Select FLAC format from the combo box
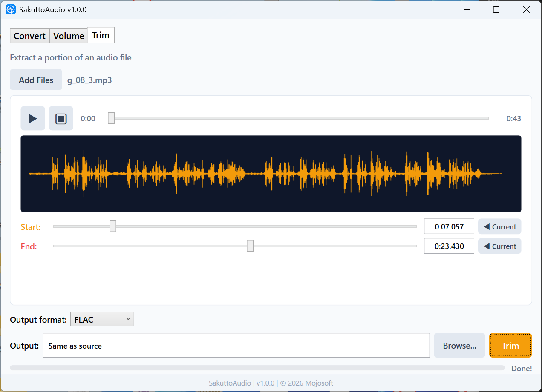This screenshot has width=542, height=392. (x=102, y=319)
